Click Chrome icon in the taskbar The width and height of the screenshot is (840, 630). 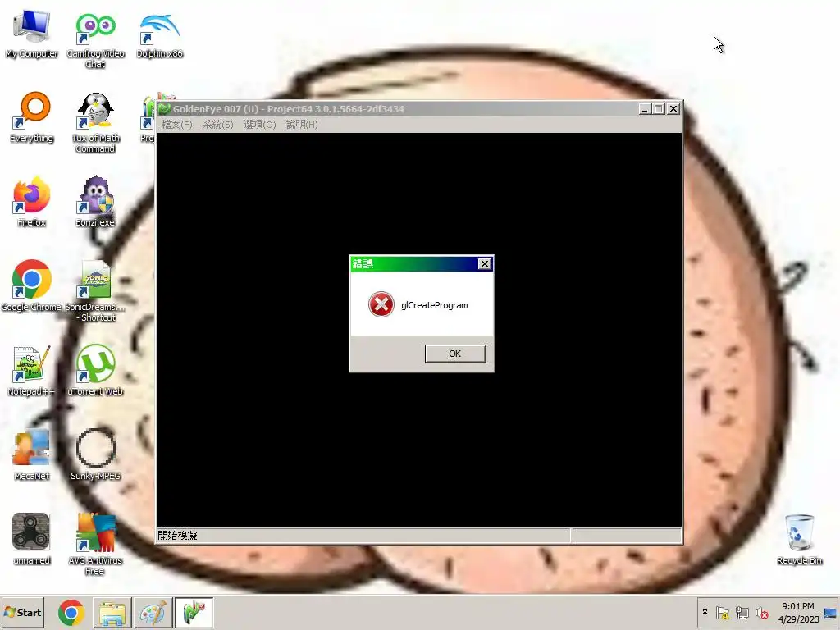coord(71,613)
